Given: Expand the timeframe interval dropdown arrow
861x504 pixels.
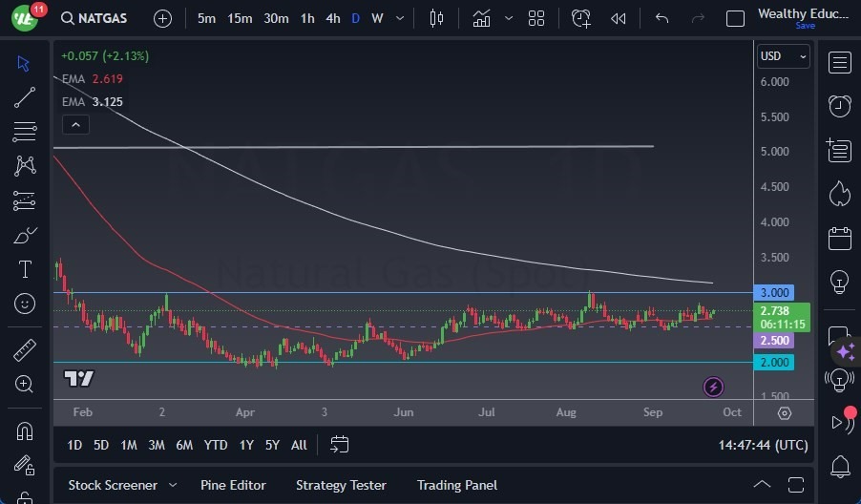Looking at the screenshot, I should tap(399, 18).
